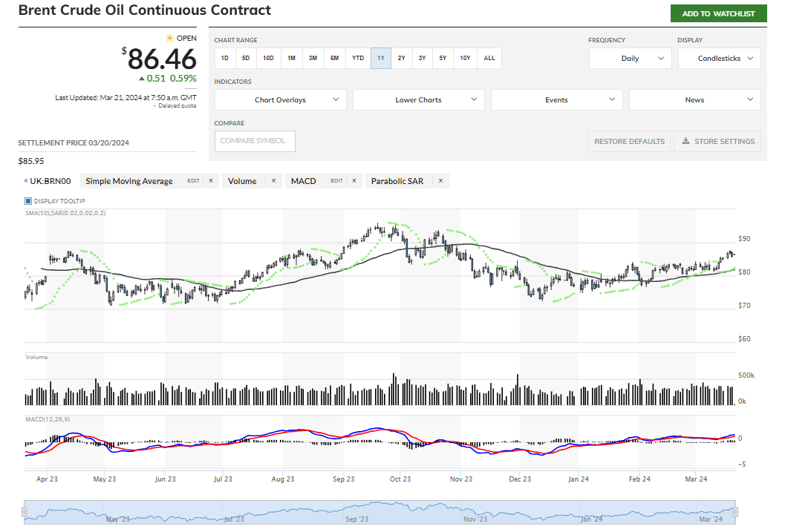Remove the Parabolic SAR indicator

(x=440, y=181)
